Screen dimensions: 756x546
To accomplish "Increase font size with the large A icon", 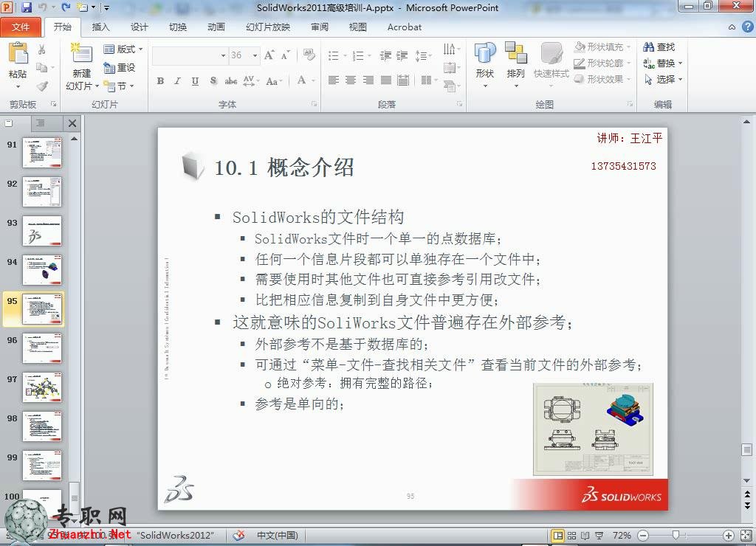I will (269, 55).
